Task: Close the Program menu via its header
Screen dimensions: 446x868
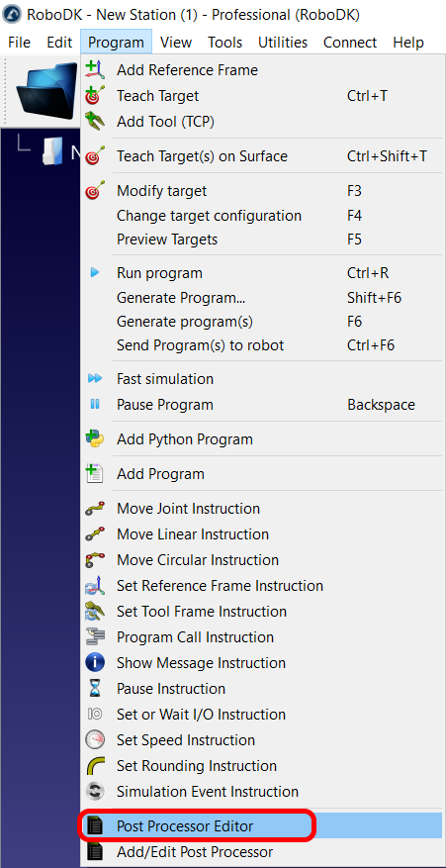Action: (116, 43)
